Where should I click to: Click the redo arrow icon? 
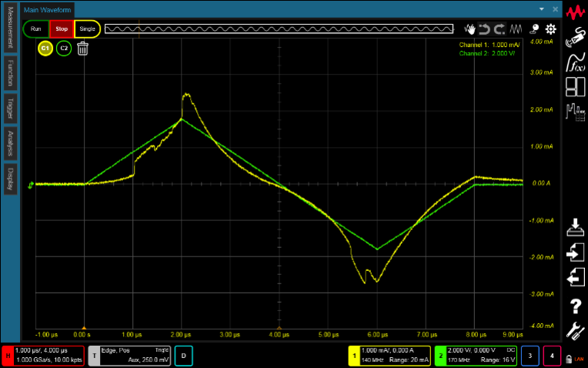499,29
